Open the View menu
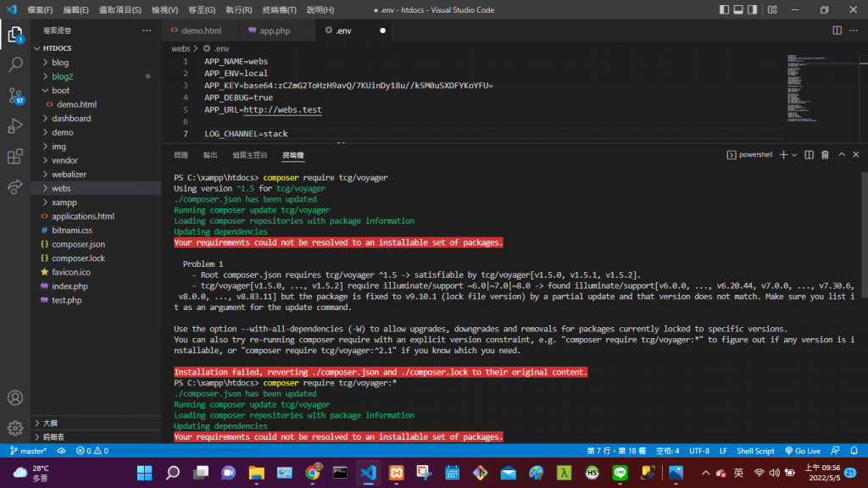Viewport: 868px width, 488px height. pyautogui.click(x=165, y=9)
